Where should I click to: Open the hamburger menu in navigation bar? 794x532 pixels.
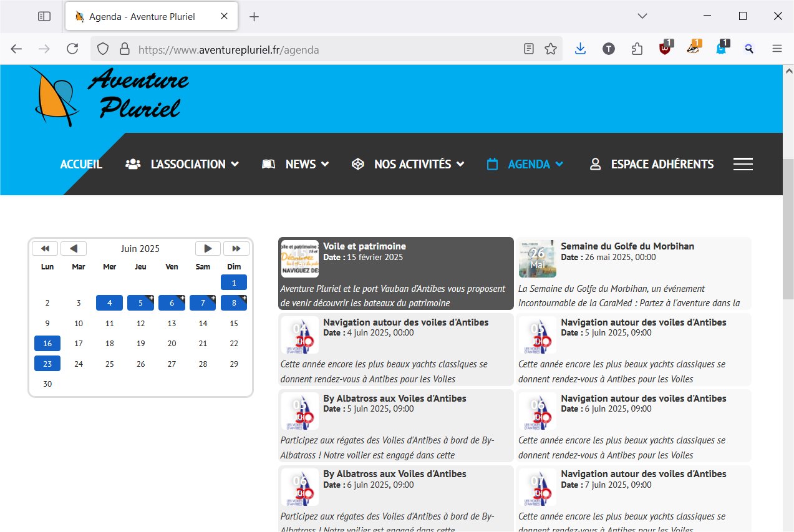(742, 164)
